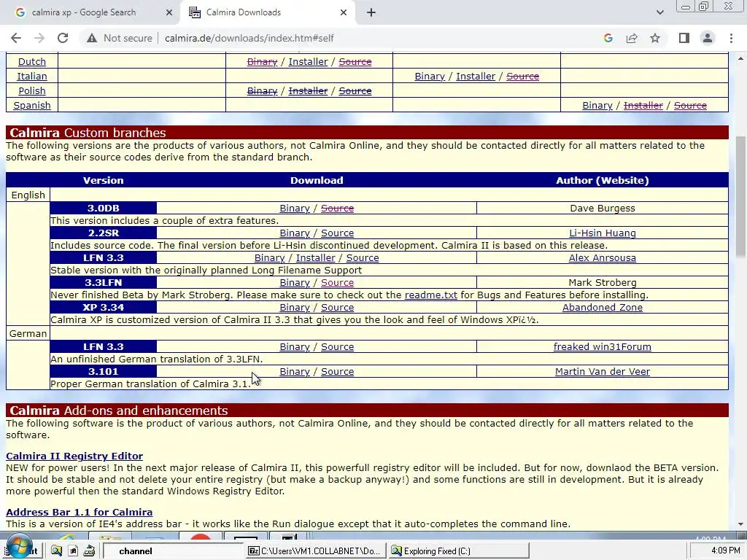Visit the Abandoned Zone website
747x560 pixels.
coord(602,307)
